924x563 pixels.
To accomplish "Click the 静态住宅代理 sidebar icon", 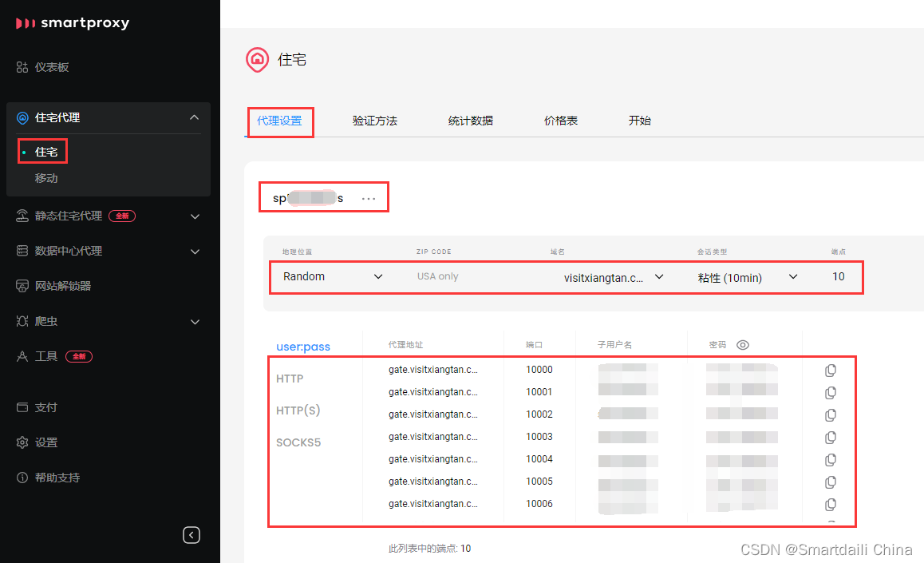I will [x=22, y=216].
